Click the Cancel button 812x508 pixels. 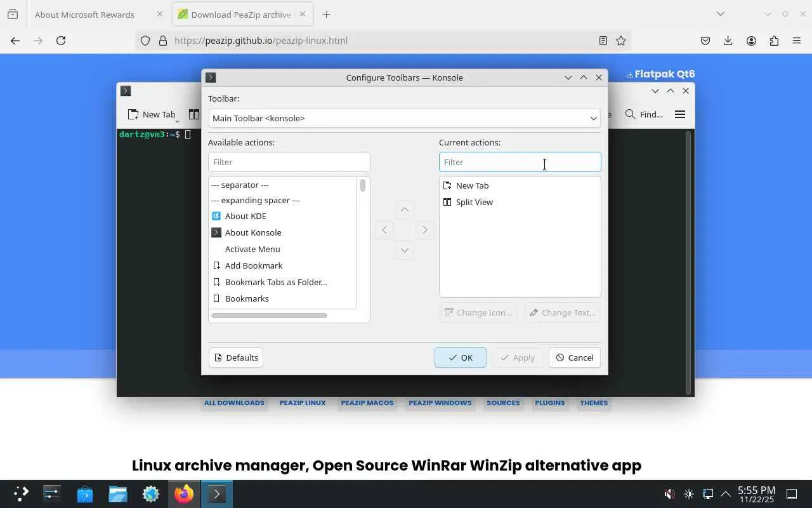575,358
